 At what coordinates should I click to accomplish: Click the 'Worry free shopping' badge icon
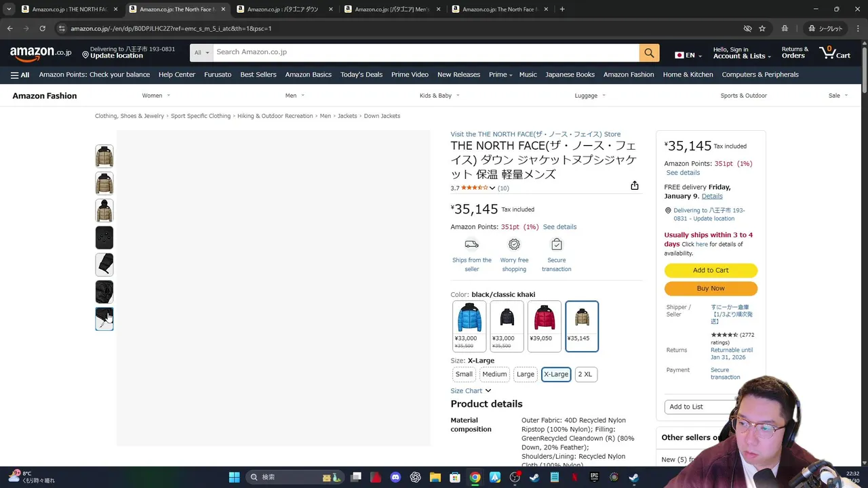click(514, 245)
